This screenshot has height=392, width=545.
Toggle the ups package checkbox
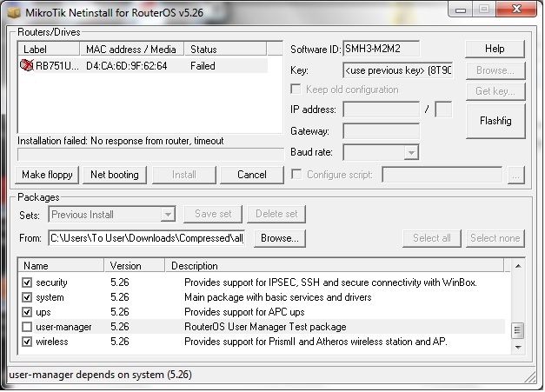coord(27,312)
